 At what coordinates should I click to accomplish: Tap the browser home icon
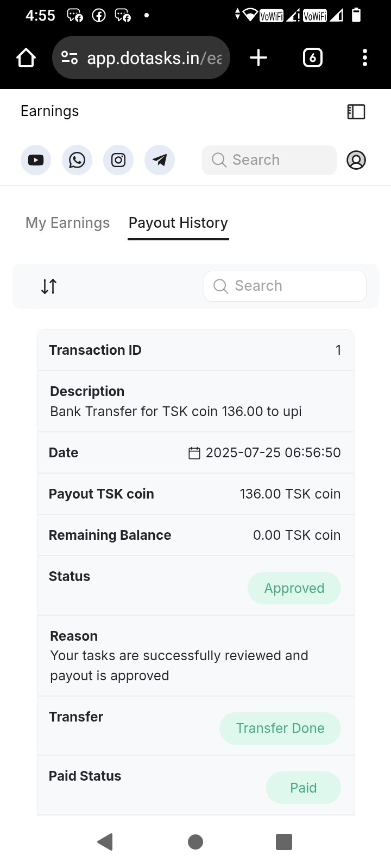(x=26, y=58)
